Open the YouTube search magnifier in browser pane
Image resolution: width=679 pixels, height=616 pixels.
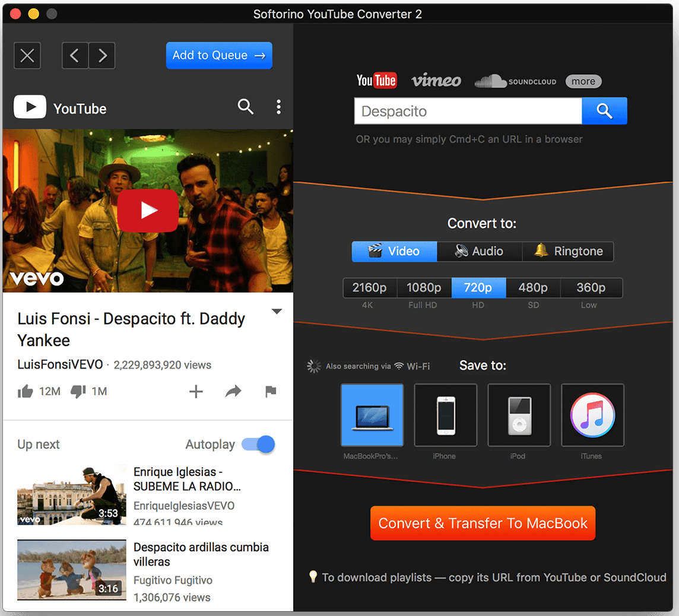click(x=246, y=107)
